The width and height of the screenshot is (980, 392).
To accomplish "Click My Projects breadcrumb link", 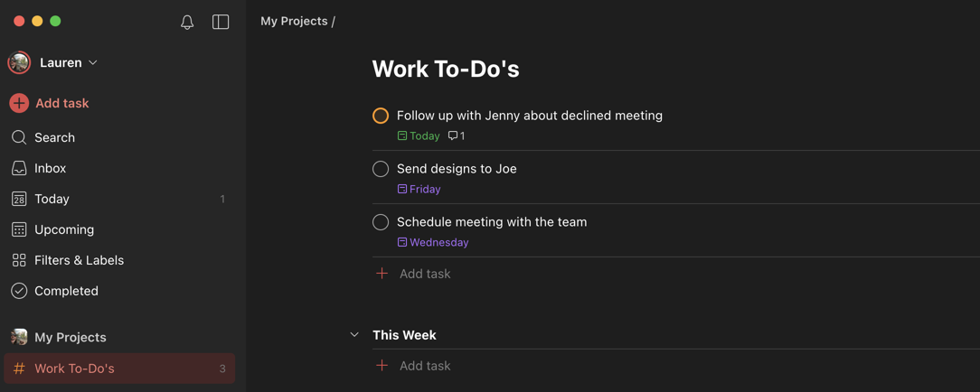I will click(x=294, y=21).
